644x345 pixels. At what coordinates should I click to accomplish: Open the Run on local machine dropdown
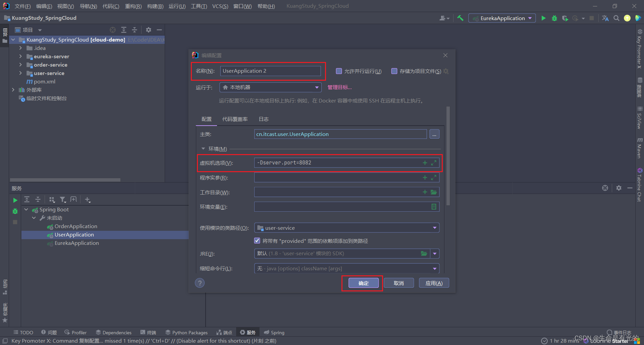click(x=270, y=87)
